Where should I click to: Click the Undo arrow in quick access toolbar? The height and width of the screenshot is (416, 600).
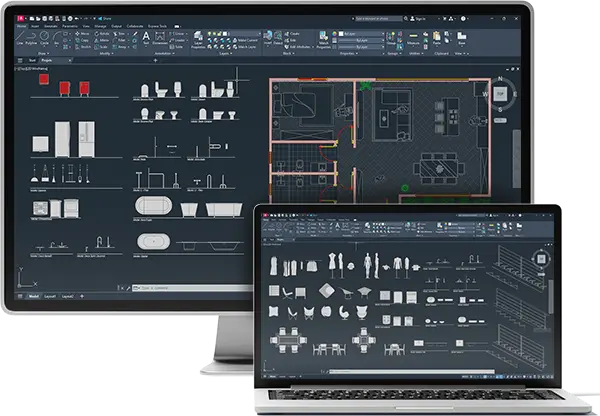tap(77, 18)
